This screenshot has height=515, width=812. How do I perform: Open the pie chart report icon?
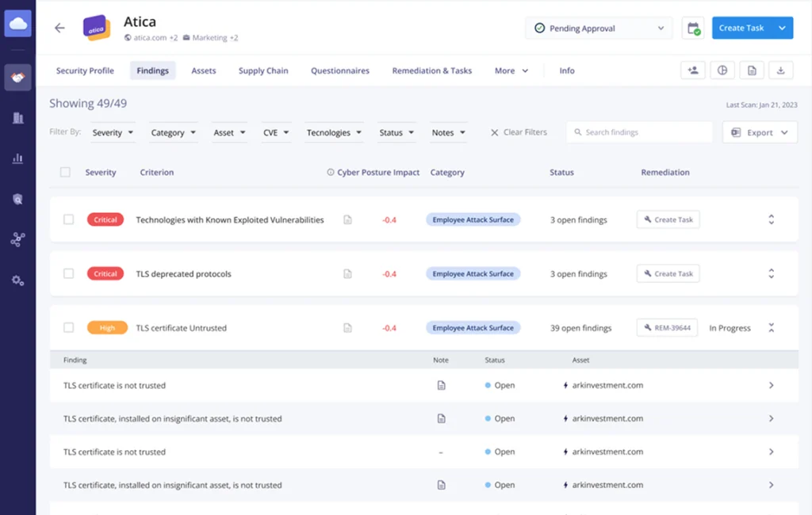click(722, 70)
